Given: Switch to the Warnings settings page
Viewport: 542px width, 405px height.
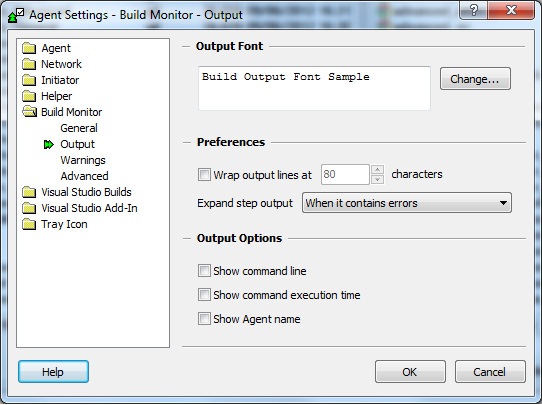Looking at the screenshot, I should click(83, 160).
